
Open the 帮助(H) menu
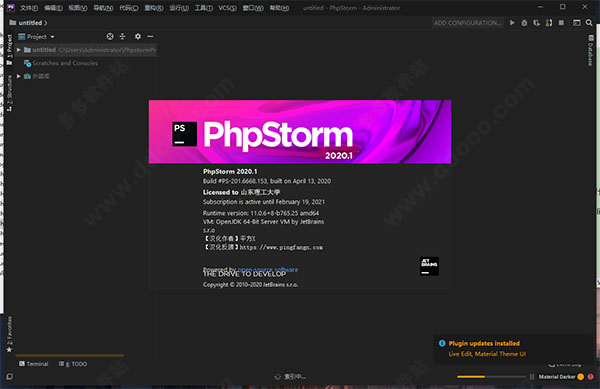point(279,8)
